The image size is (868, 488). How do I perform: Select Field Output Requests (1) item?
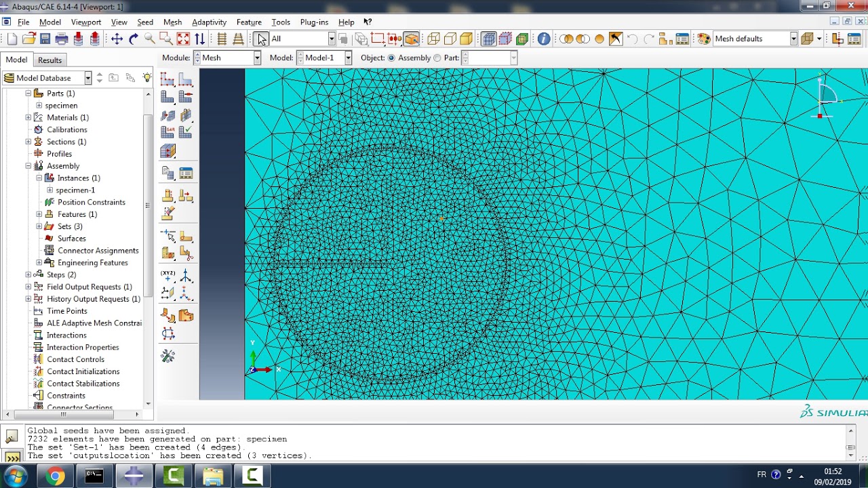pos(90,287)
